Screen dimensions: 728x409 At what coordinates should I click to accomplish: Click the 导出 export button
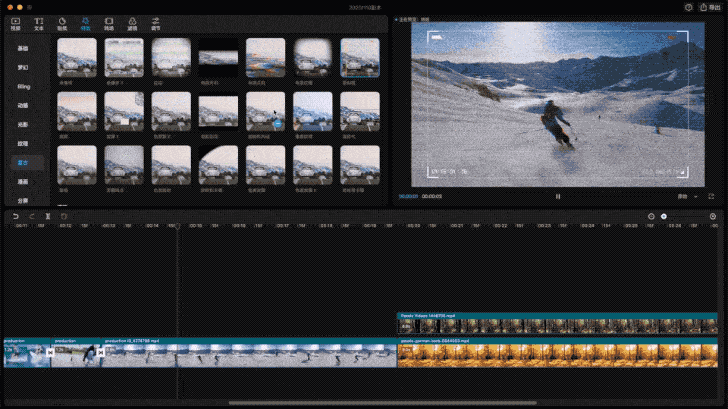pos(710,7)
